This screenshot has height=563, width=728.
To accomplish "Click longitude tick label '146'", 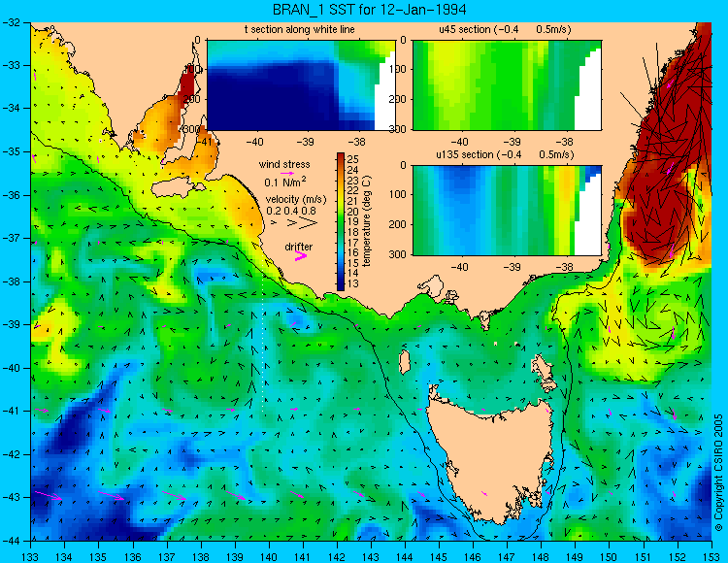I will click(473, 556).
